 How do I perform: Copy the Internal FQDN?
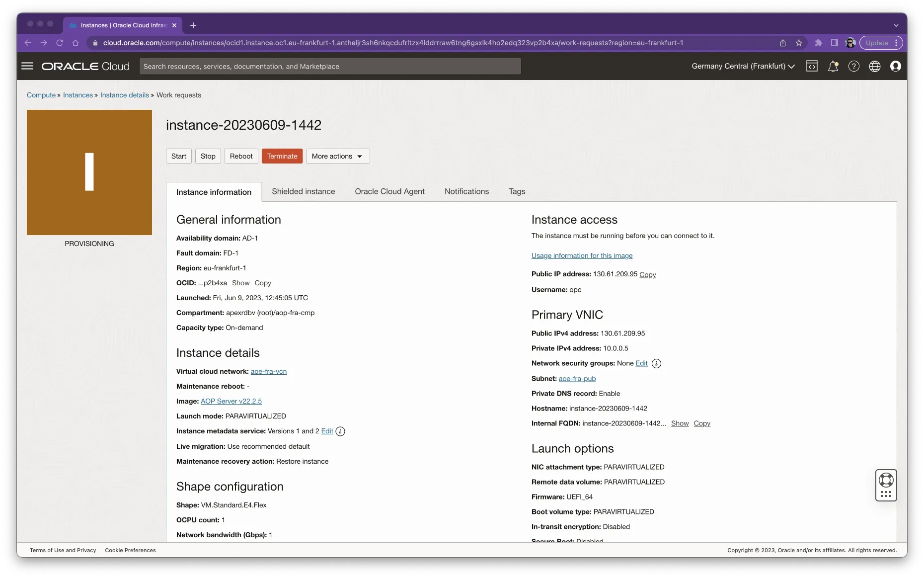702,423
